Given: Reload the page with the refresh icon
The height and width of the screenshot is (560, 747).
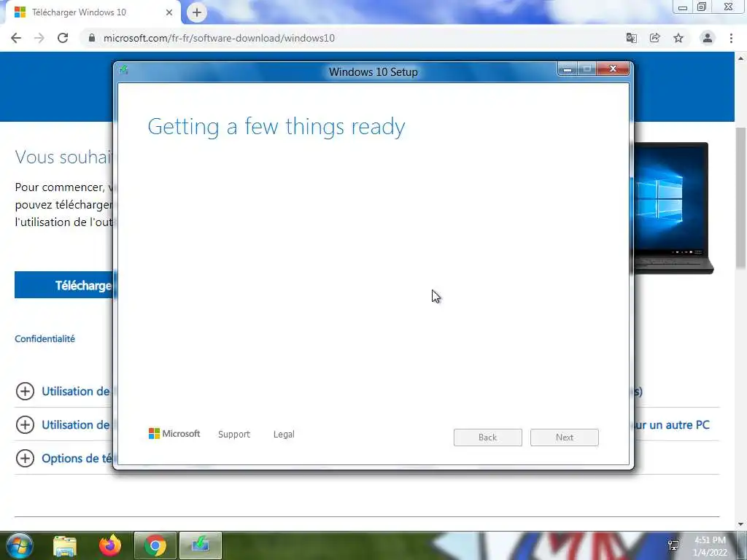Looking at the screenshot, I should (63, 38).
